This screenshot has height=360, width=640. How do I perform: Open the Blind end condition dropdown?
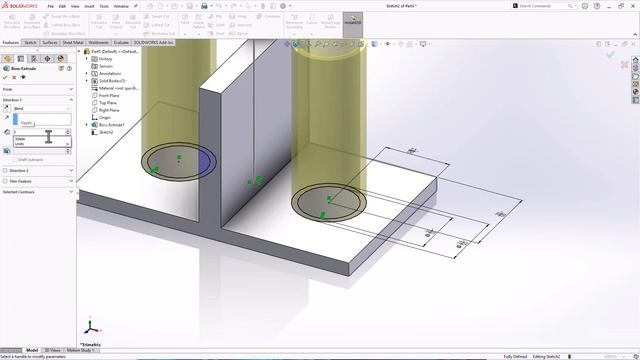point(42,109)
